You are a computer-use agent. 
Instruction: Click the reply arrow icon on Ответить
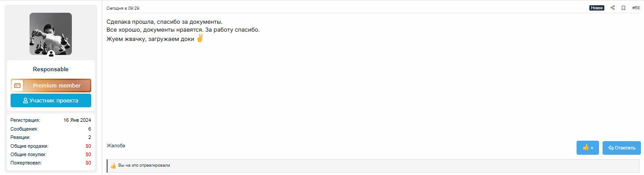pyautogui.click(x=611, y=148)
